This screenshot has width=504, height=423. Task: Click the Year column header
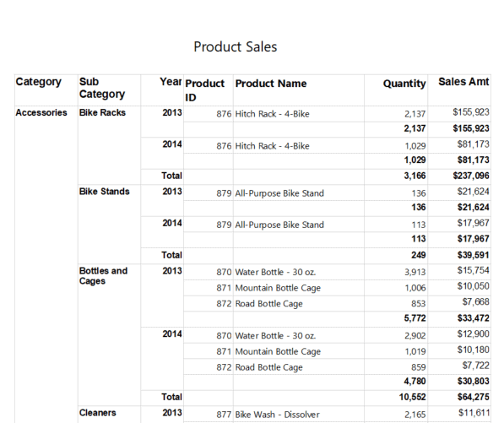point(171,82)
